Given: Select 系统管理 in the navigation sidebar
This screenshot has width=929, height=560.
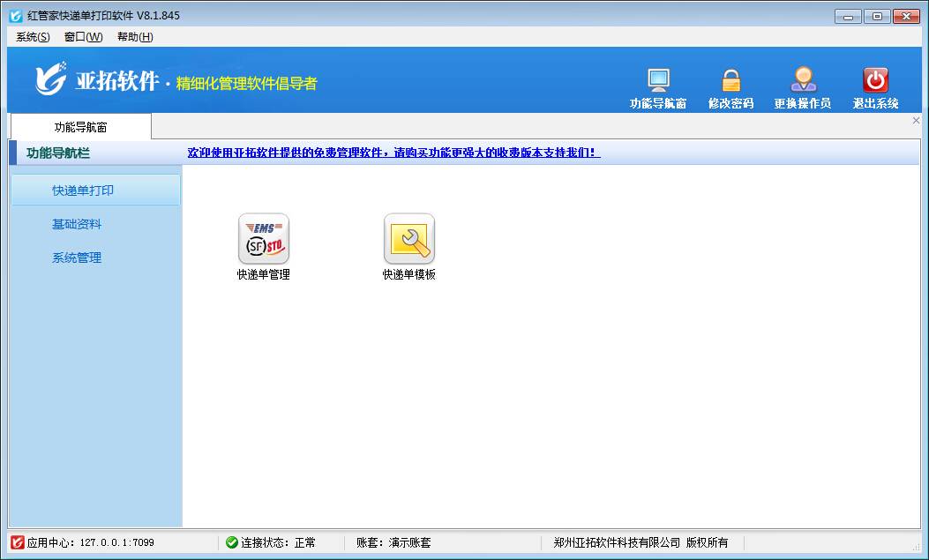Looking at the screenshot, I should coord(77,258).
